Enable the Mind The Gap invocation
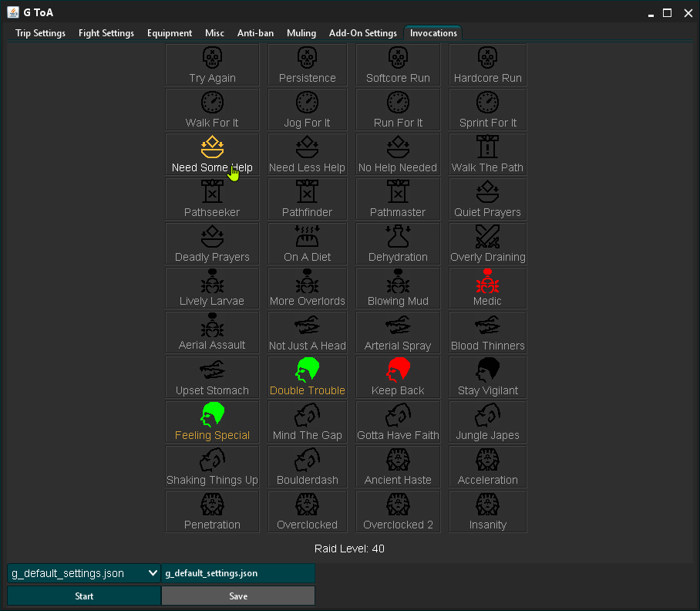 tap(307, 422)
